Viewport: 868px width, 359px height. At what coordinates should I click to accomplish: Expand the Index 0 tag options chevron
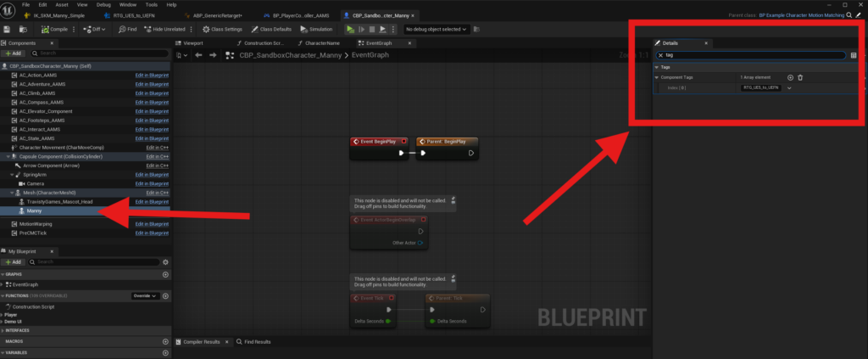pyautogui.click(x=789, y=87)
